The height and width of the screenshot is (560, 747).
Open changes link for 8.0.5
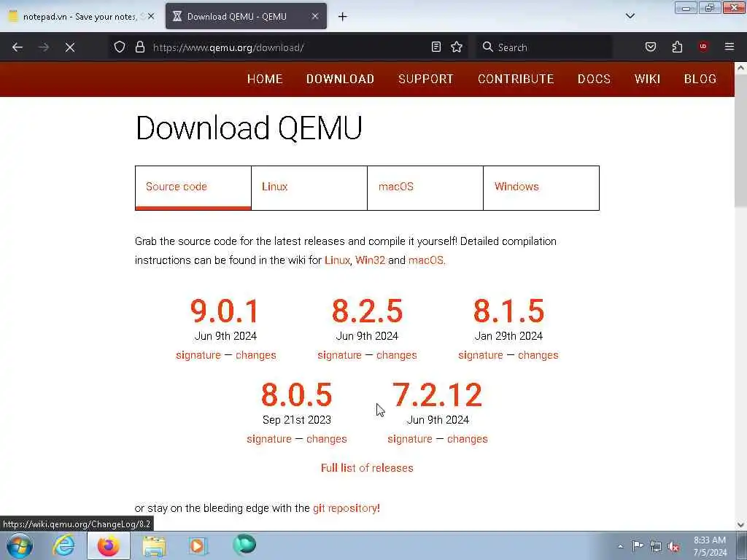click(326, 439)
